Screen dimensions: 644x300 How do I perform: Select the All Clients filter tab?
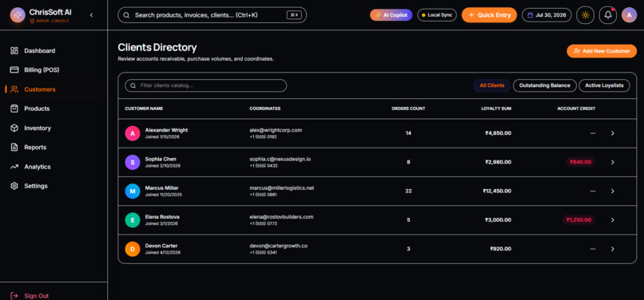coord(492,85)
